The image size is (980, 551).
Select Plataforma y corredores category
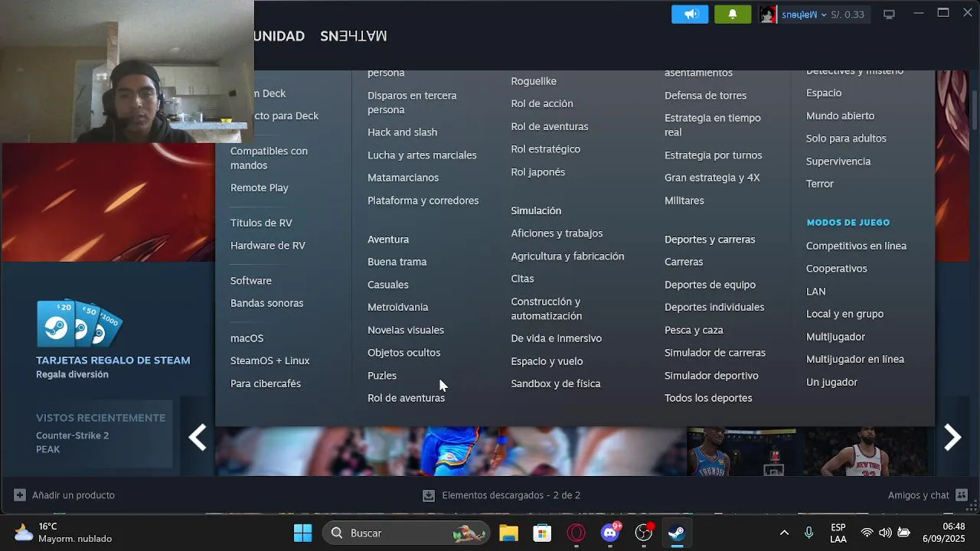423,201
